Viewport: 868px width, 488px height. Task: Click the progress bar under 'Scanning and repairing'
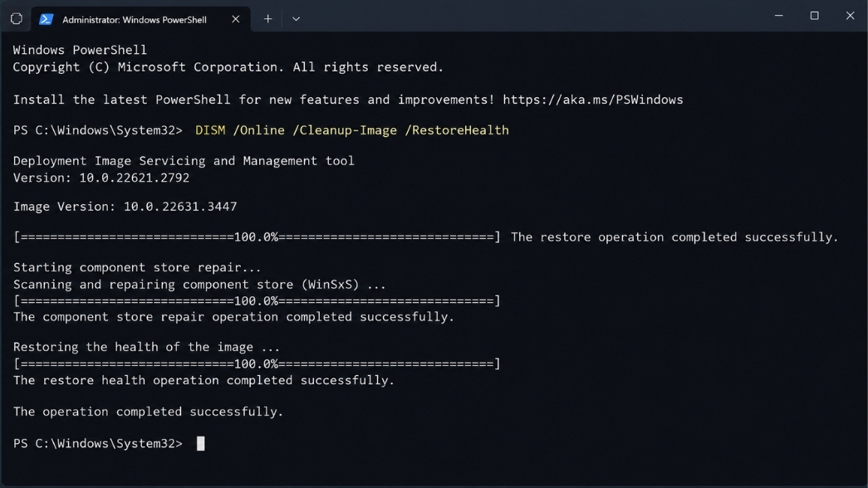click(x=257, y=300)
